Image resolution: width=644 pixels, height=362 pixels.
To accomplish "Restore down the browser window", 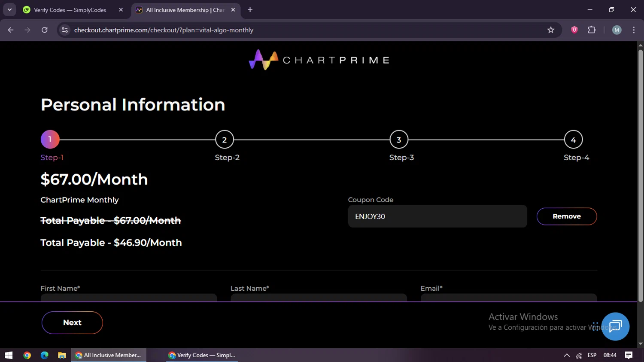I will [x=611, y=9].
